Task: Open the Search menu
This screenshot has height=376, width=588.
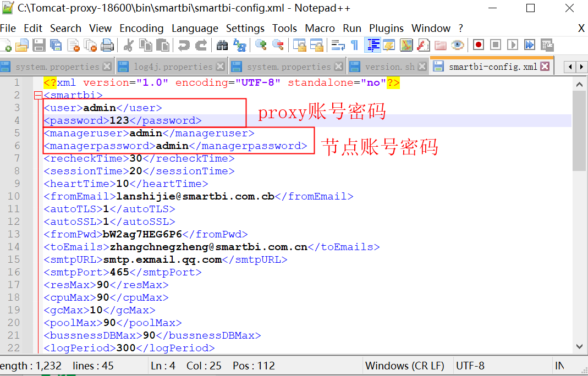Action: 65,29
